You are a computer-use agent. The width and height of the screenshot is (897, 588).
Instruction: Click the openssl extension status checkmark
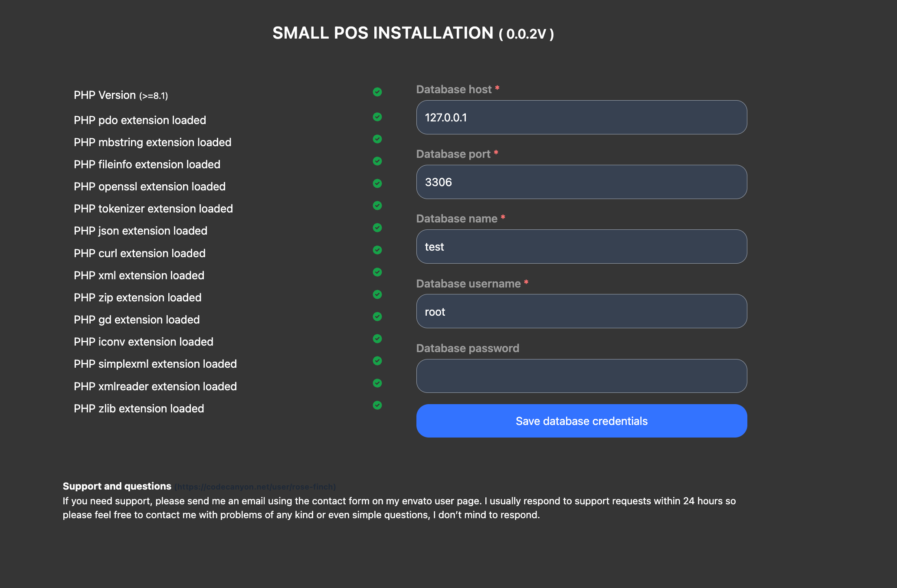click(x=377, y=183)
